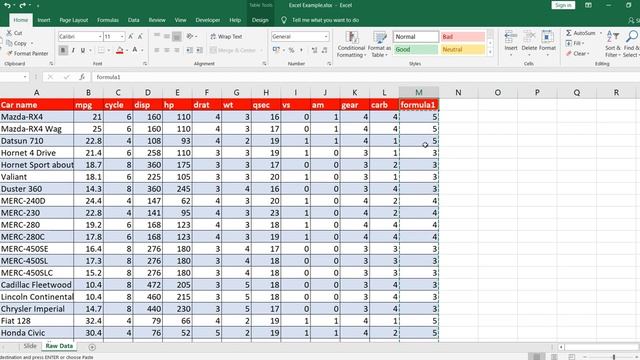Image resolution: width=640 pixels, height=360 pixels.
Task: Decrease decimal places
Action: [324, 50]
